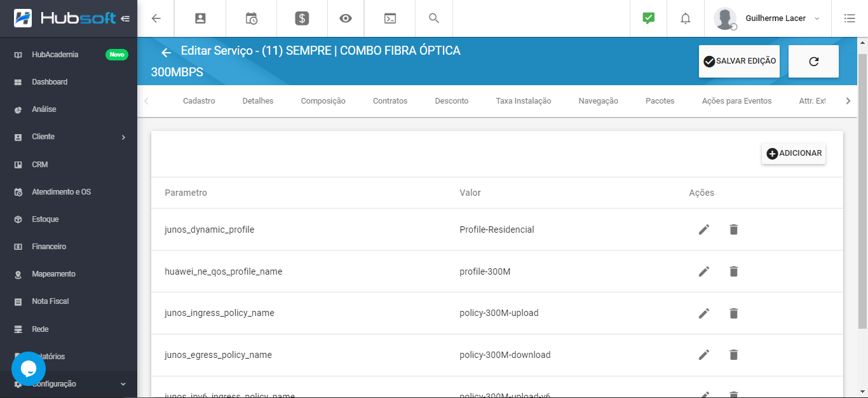Screen dimensions: 868x398
Task: Switch to the Ações para Eventos tab
Action: [x=737, y=101]
